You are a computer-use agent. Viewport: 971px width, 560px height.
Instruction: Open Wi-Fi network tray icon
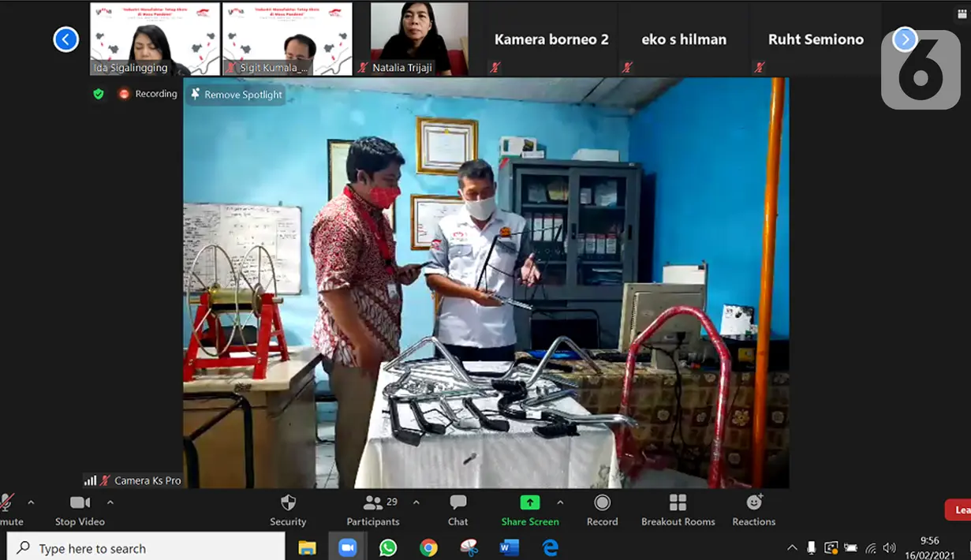click(871, 547)
